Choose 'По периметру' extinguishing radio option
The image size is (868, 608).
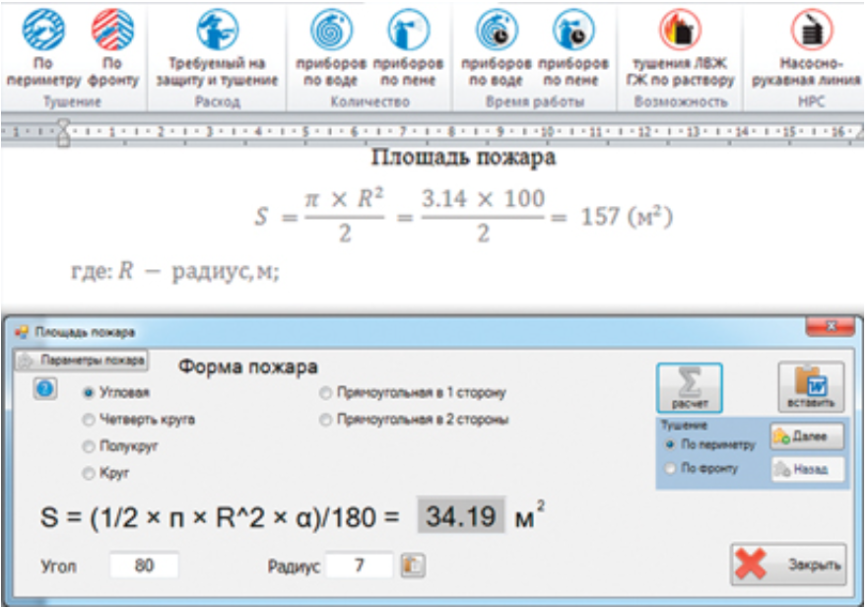point(710,444)
